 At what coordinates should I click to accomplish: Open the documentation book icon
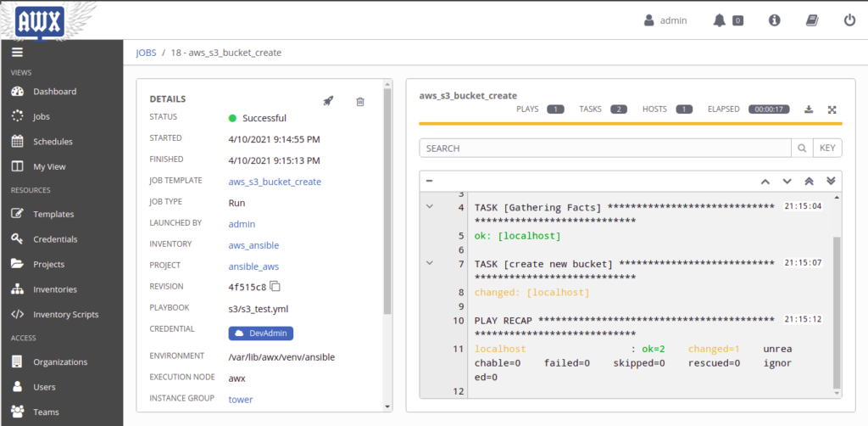point(811,20)
